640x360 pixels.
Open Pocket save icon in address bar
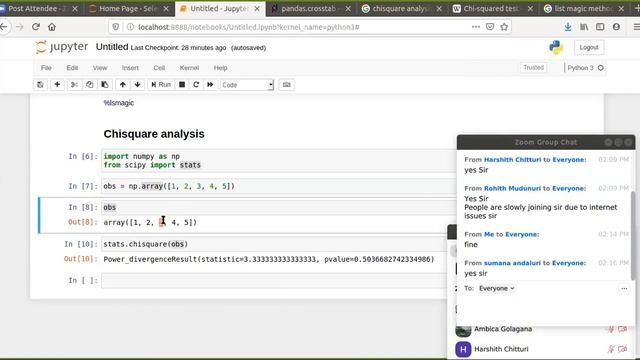490,27
